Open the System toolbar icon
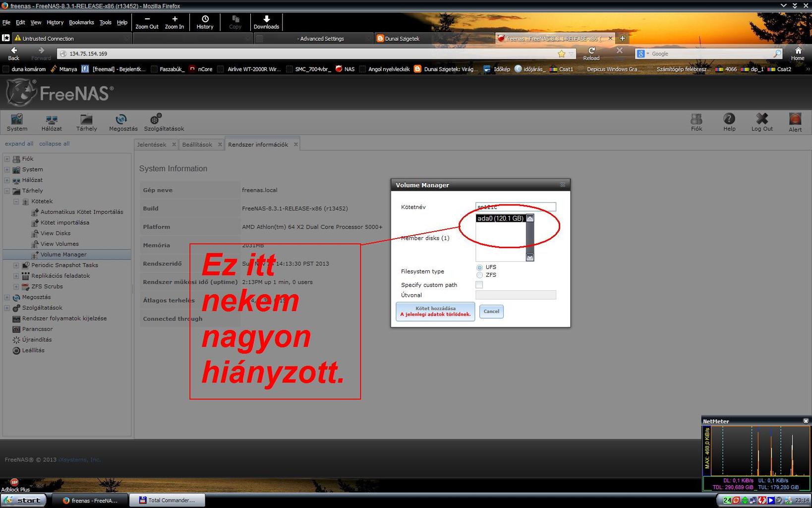The height and width of the screenshot is (508, 812). (x=17, y=122)
